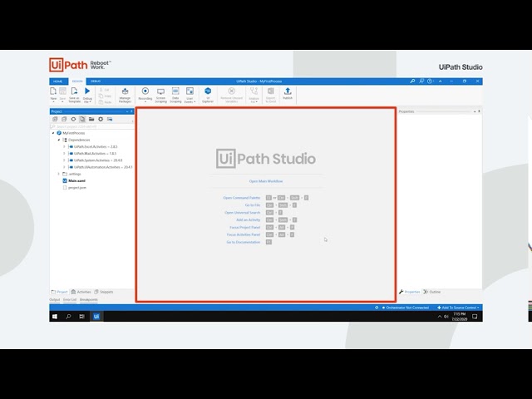Open the Properties panel options arrow
This screenshot has width=532, height=399.
475,111
